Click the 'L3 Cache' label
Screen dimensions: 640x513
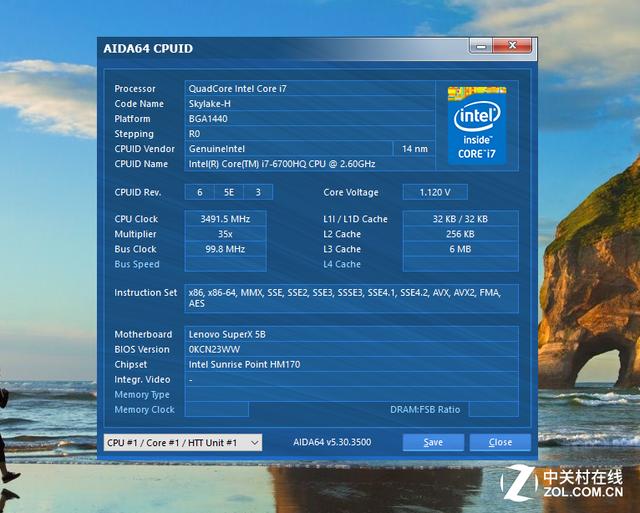(342, 249)
